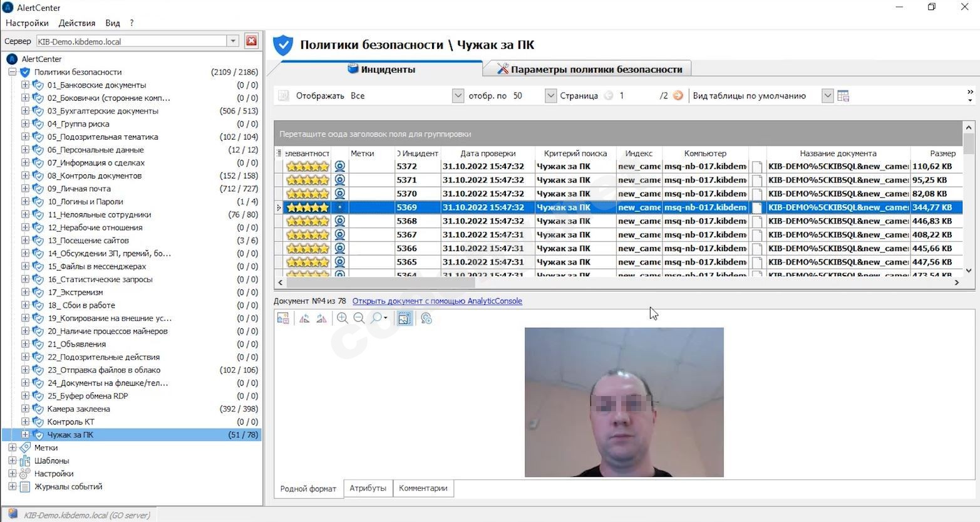980x522 pixels.
Task: Open the column chooser at table header corner
Action: (x=279, y=153)
